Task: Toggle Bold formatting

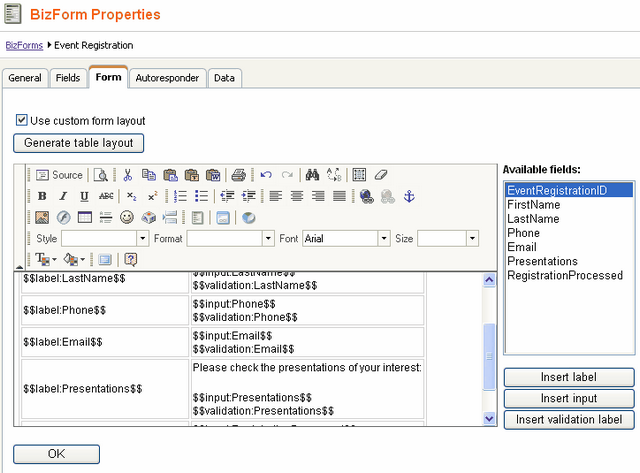Action: (42, 196)
